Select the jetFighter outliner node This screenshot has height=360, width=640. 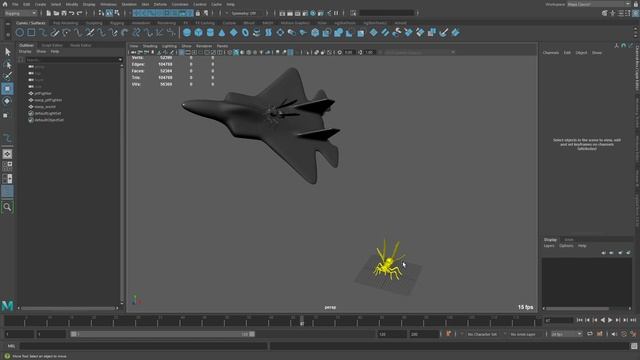43,93
